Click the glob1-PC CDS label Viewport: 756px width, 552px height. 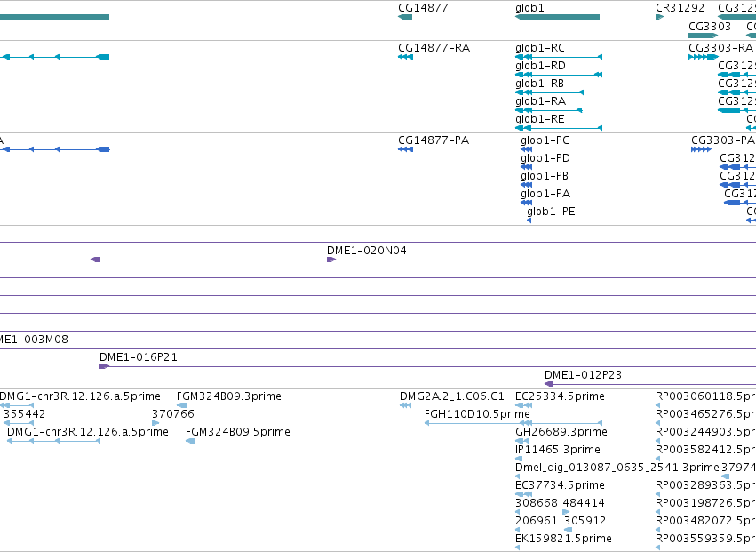[545, 140]
